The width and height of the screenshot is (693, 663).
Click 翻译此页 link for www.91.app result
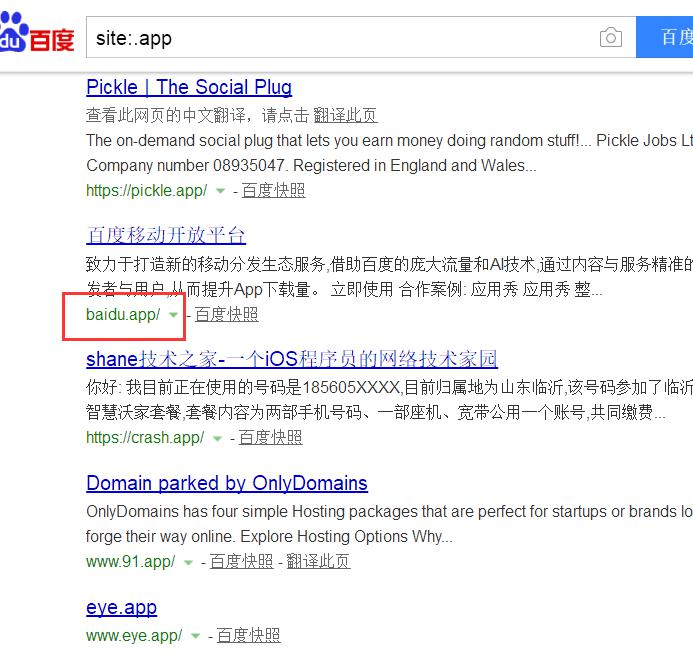point(318,562)
